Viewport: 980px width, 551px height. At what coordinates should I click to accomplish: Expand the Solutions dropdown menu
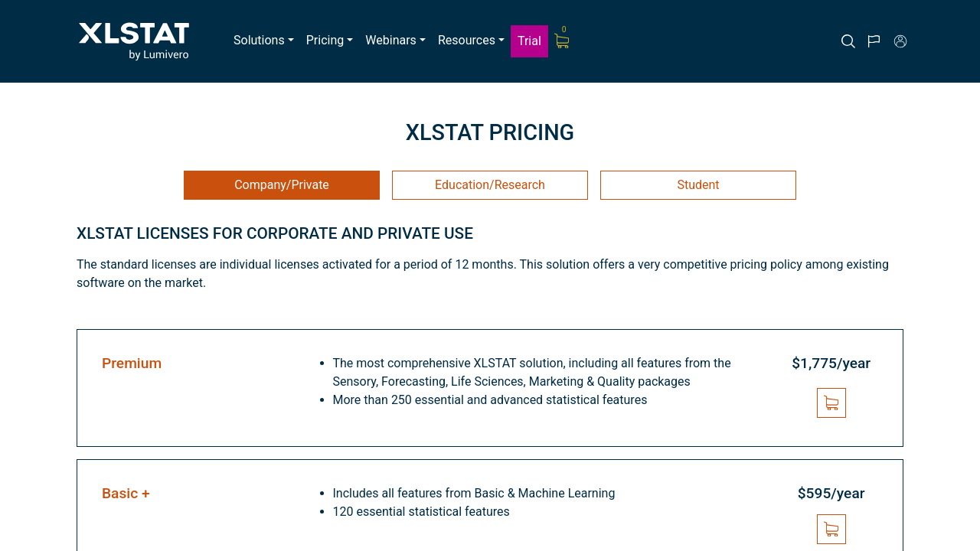263,41
